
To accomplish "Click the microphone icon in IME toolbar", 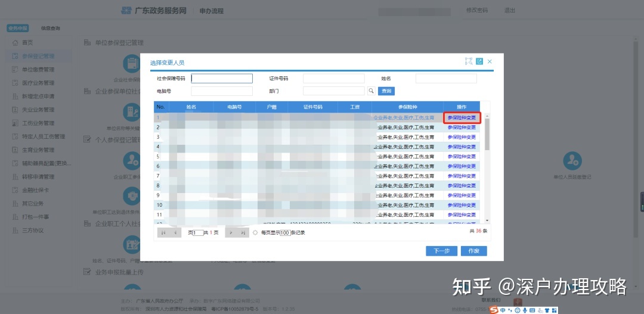I will pyautogui.click(x=525, y=310).
